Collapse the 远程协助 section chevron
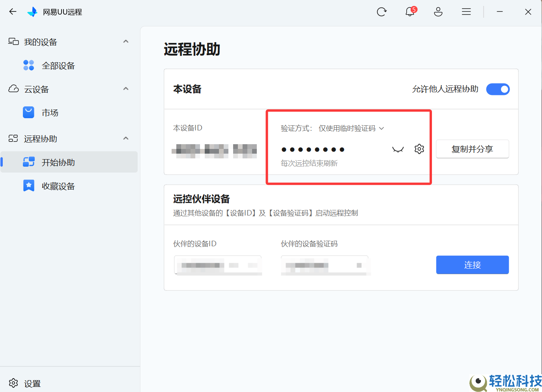 pyautogui.click(x=126, y=138)
